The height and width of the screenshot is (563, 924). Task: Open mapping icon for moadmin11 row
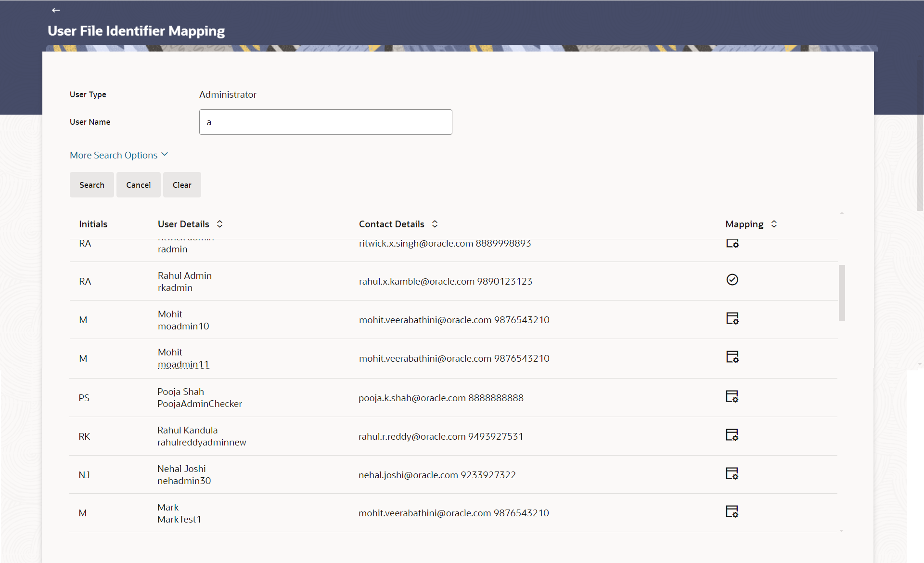[x=732, y=357]
